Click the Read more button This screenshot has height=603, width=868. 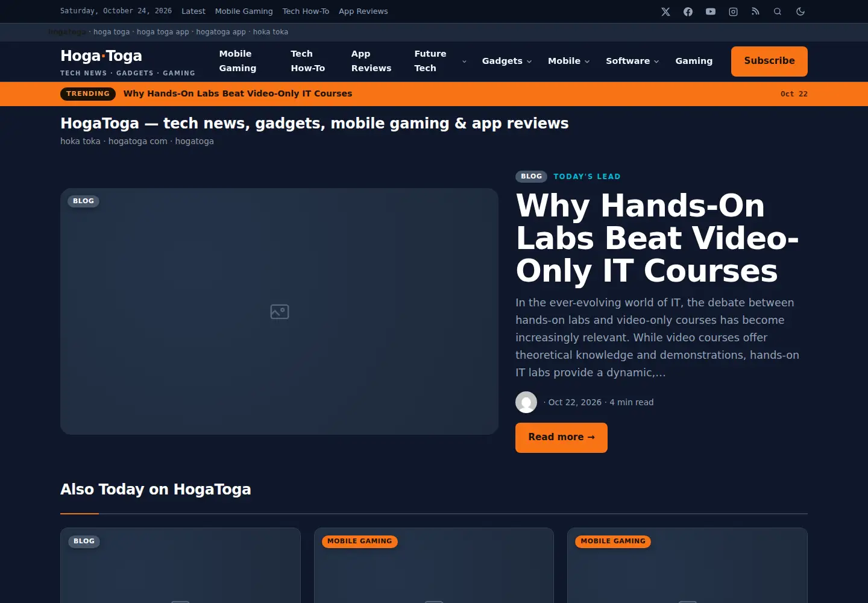pyautogui.click(x=561, y=438)
